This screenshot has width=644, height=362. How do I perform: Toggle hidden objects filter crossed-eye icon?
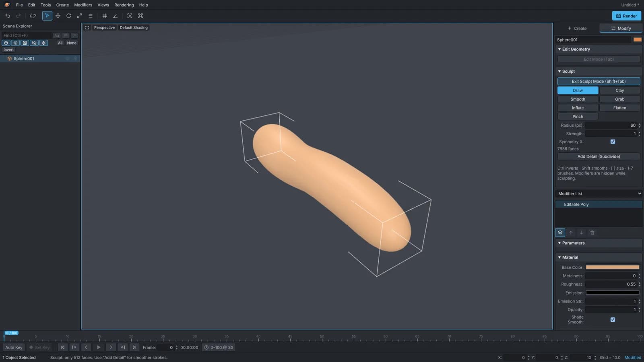34,43
